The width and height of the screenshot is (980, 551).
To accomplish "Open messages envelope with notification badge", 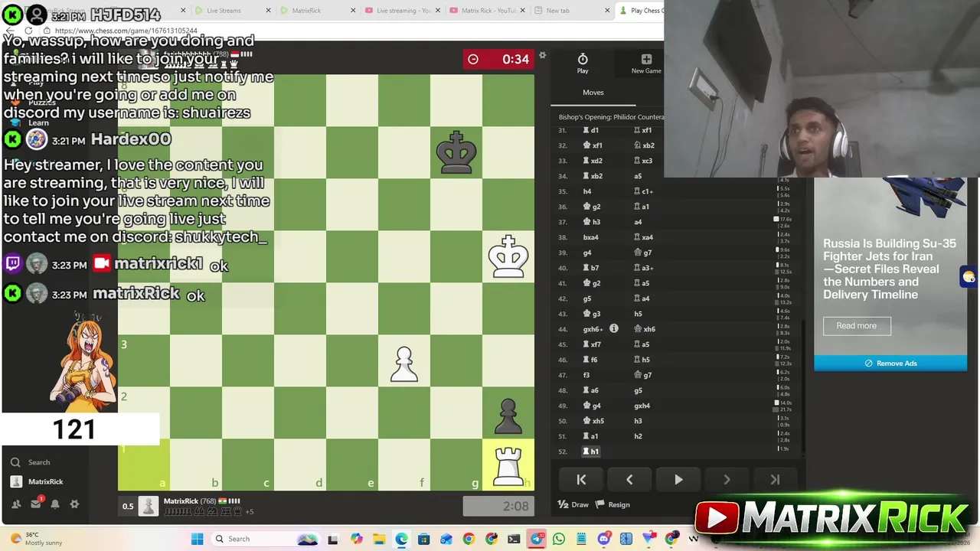I will tap(35, 504).
